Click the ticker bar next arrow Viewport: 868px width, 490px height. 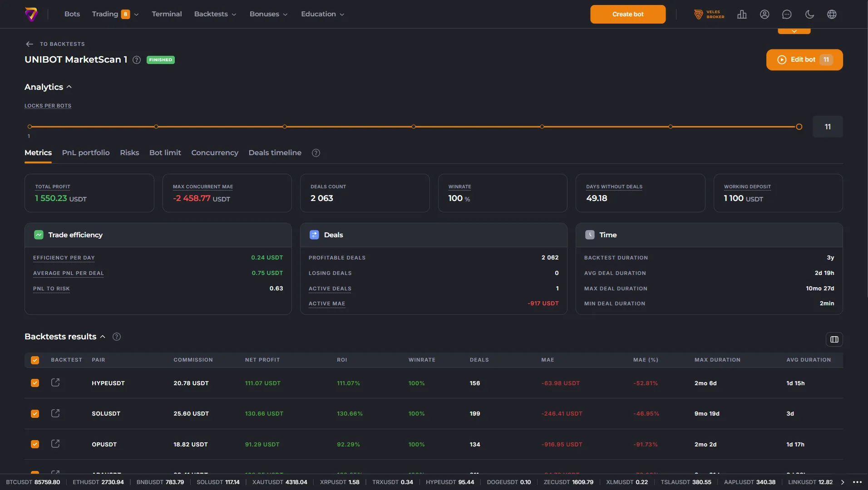(x=843, y=482)
